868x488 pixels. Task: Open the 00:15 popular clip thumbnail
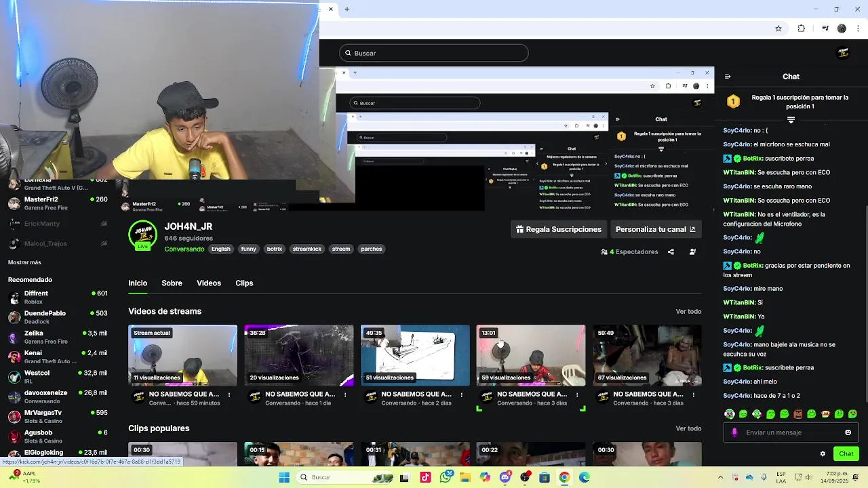click(x=298, y=454)
